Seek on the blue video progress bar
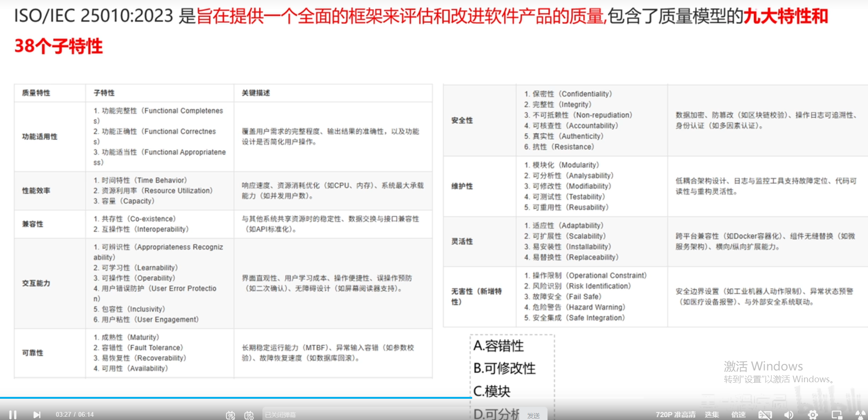Viewport: 868px width, 420px height. pyautogui.click(x=236, y=398)
